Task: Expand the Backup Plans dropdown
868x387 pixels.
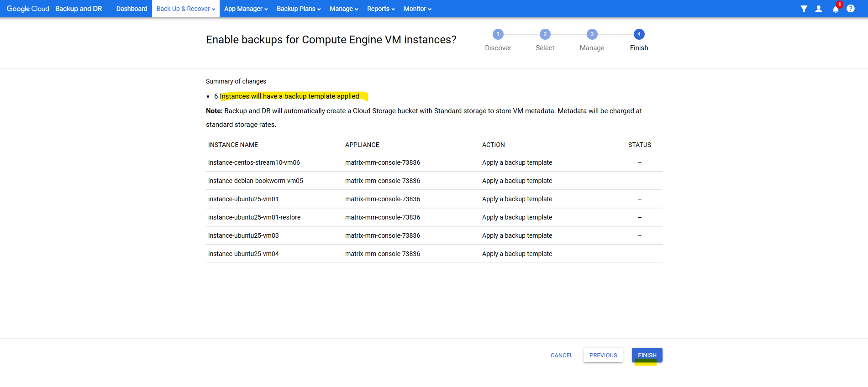Action: pos(299,9)
